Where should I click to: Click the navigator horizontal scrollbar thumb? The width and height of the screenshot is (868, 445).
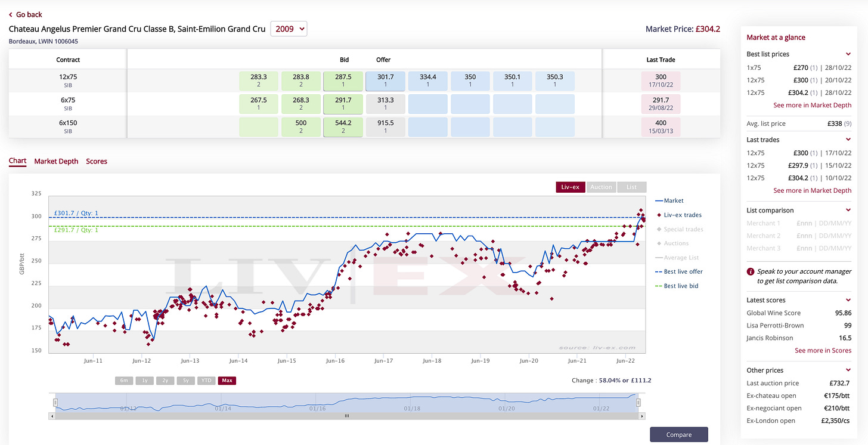click(x=346, y=416)
